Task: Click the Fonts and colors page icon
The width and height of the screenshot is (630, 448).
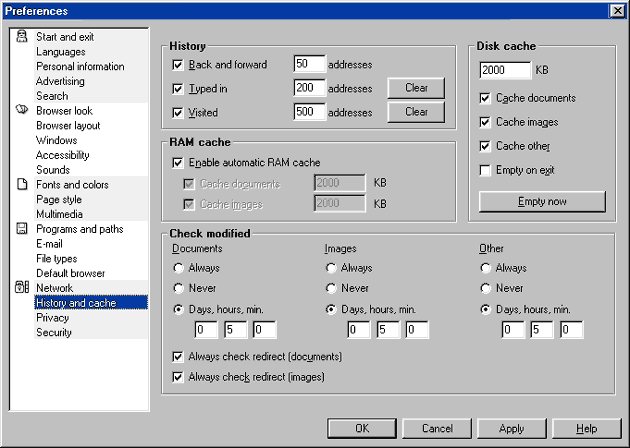Action: tap(22, 184)
